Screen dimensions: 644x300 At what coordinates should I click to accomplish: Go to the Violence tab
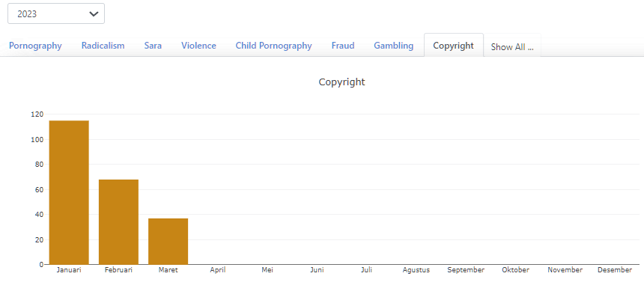pyautogui.click(x=198, y=46)
